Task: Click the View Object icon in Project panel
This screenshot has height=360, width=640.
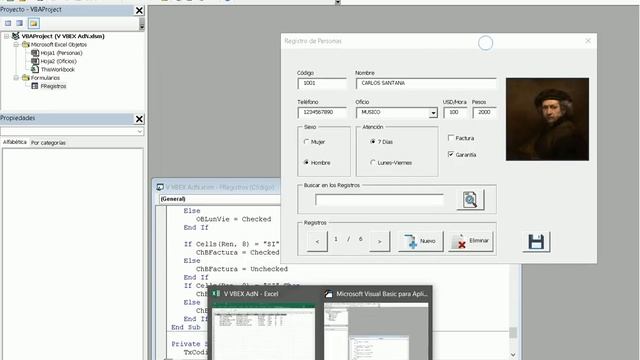Action: coord(19,23)
